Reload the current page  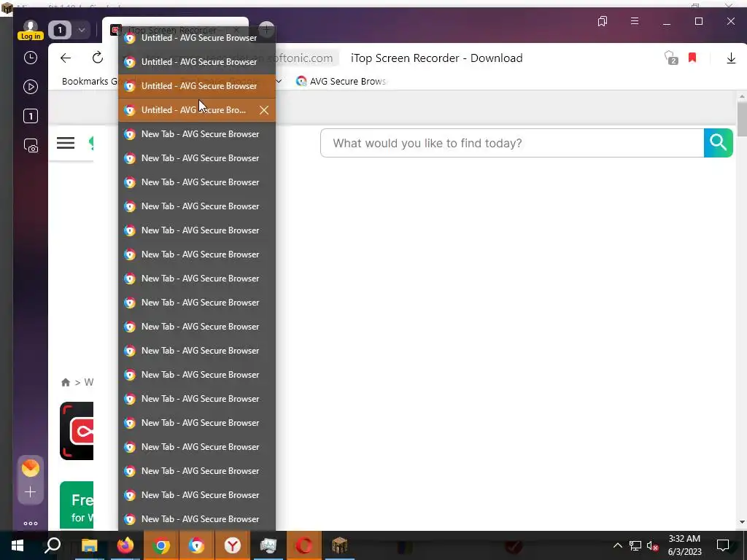pos(98,58)
